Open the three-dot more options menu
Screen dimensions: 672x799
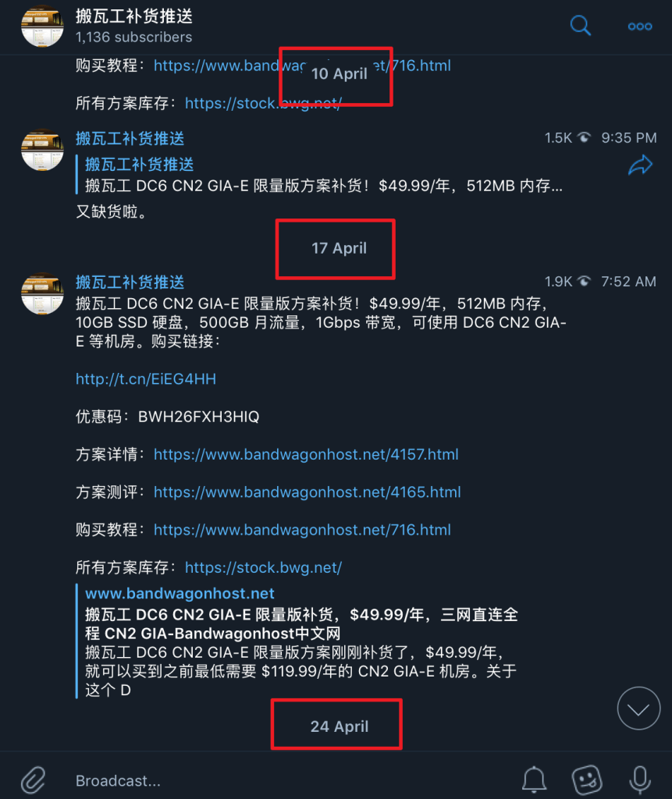coord(640,27)
